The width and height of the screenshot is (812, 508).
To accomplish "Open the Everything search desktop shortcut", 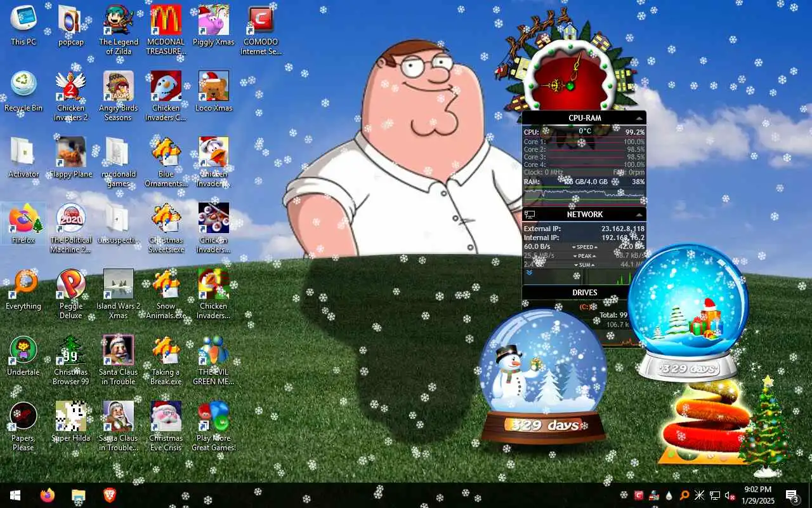I will tap(23, 291).
